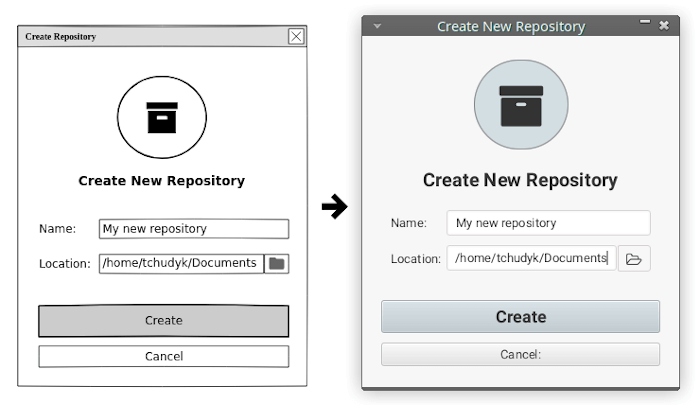The height and width of the screenshot is (405, 700).
Task: Focus the Name field in the styled dialog
Action: tap(548, 223)
